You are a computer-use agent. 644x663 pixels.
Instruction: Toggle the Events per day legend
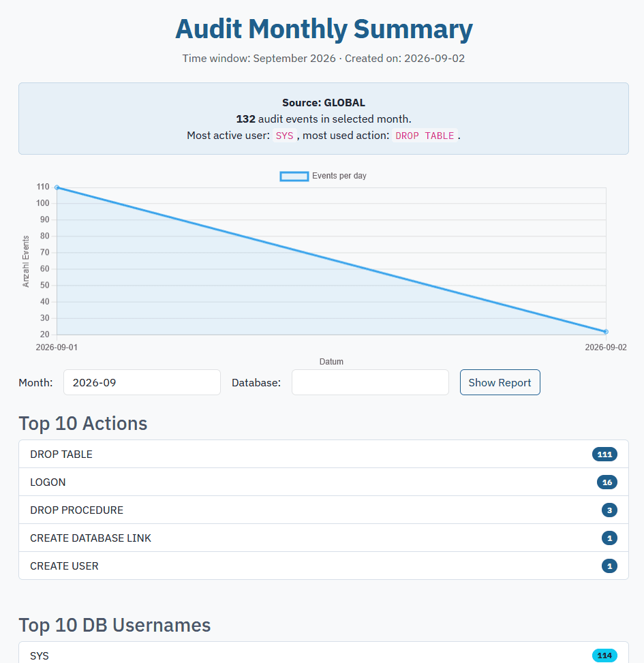coord(324,176)
